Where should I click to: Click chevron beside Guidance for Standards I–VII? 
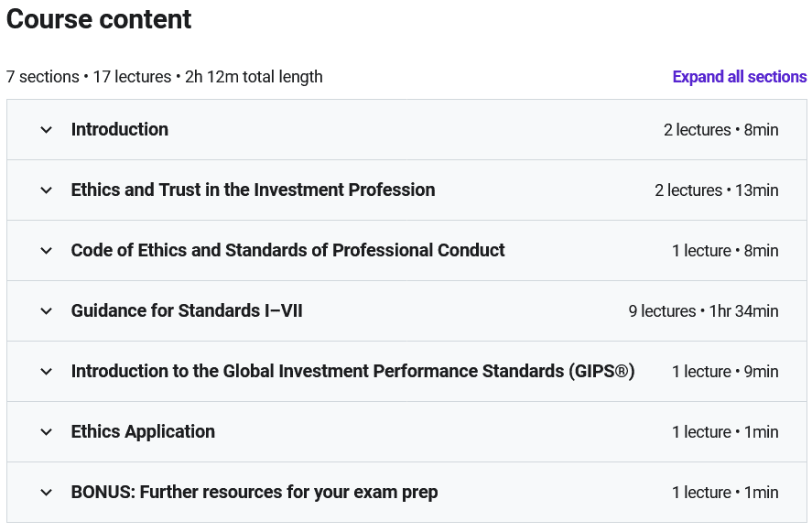[x=47, y=311]
